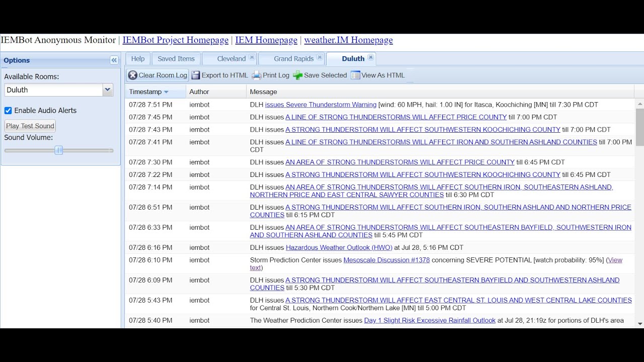
Task: Open the IEM Homepage link
Action: (x=266, y=40)
